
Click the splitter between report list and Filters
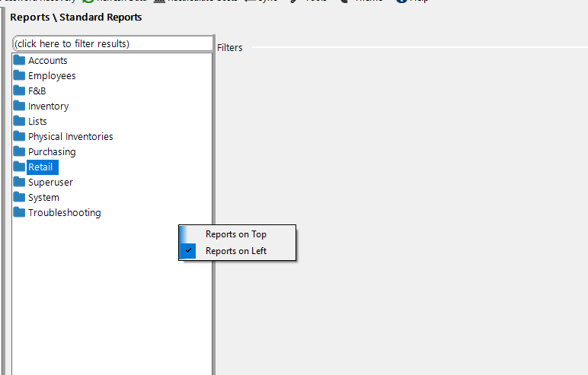pyautogui.click(x=215, y=205)
